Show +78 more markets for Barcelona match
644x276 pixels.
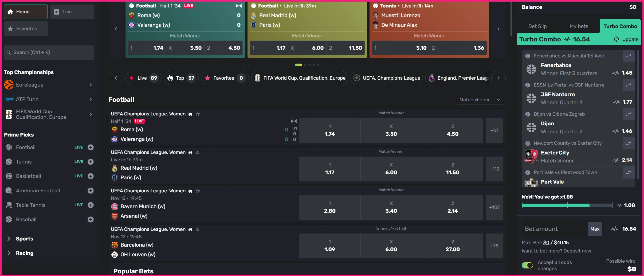[494, 246]
